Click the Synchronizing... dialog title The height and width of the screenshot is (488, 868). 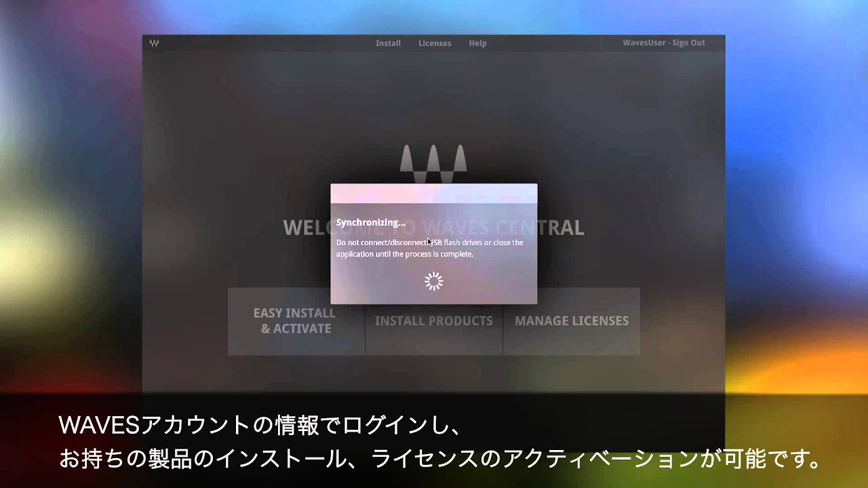pos(371,222)
